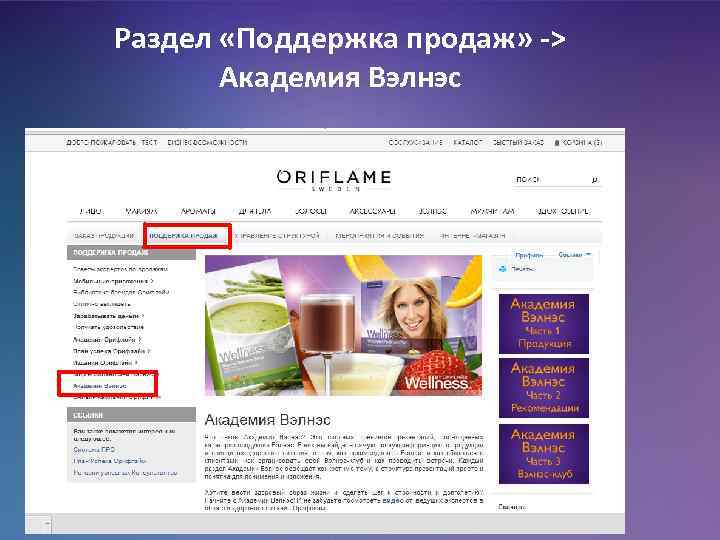
Task: Click the Wellness products hero image
Action: coord(343,325)
